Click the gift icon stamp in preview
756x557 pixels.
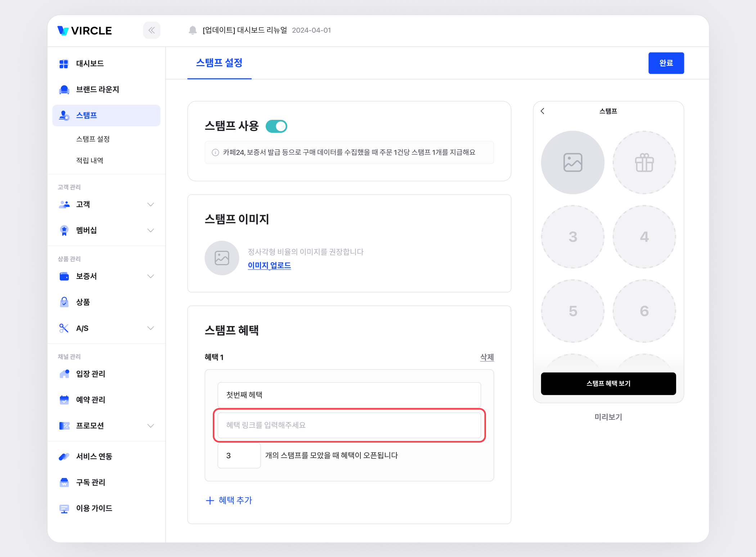[644, 163]
